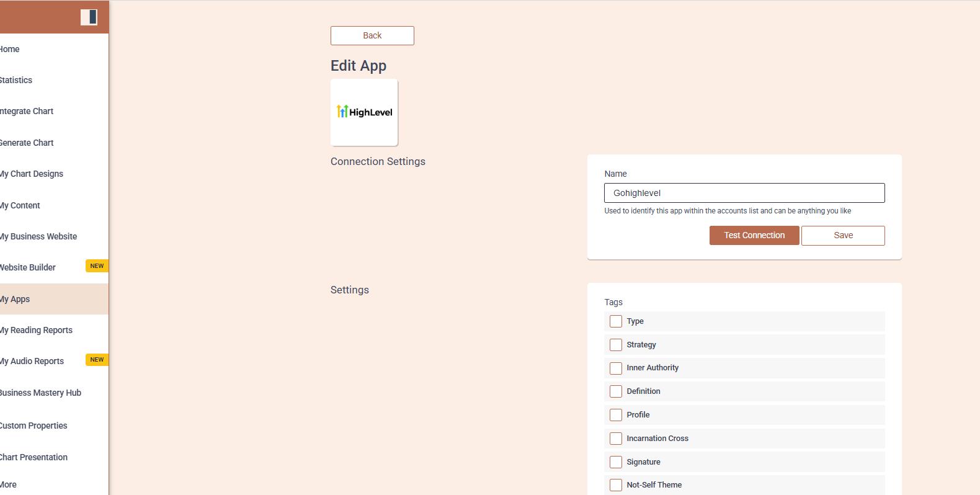Click the NEW badge beside My Audio Reports
Viewport: 980px width, 495px height.
click(97, 360)
